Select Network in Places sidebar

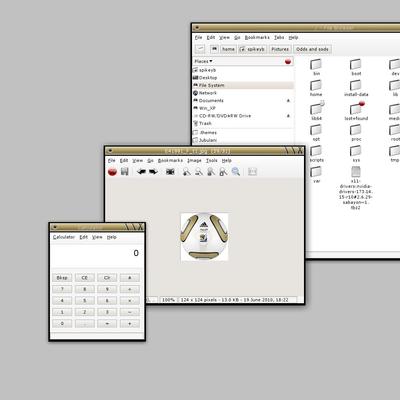(x=243, y=93)
